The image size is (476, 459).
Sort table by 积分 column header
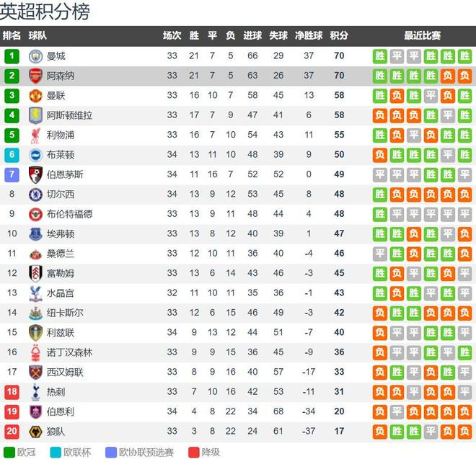(x=339, y=35)
